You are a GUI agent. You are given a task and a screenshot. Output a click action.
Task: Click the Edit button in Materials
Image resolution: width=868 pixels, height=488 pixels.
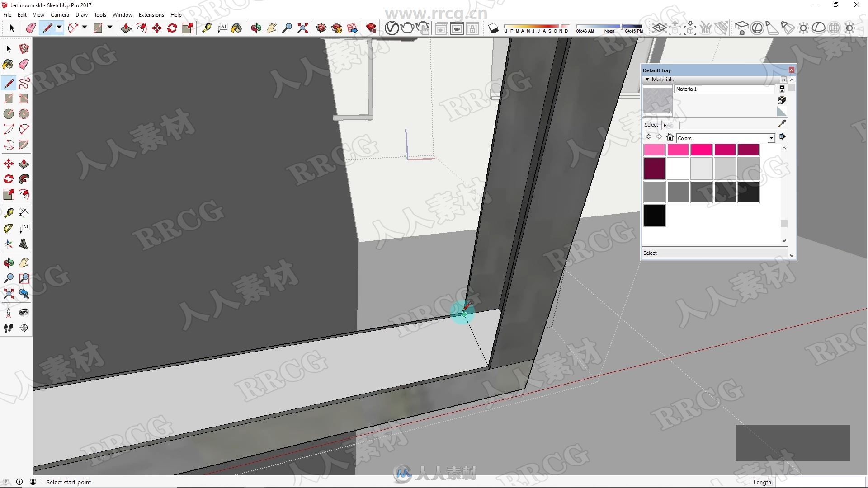(x=668, y=125)
